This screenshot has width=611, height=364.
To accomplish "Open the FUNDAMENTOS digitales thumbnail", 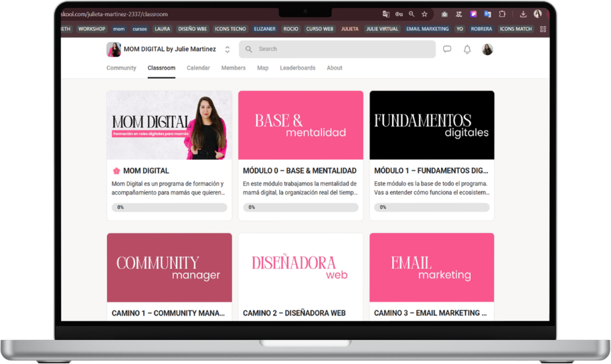I will 432,125.
